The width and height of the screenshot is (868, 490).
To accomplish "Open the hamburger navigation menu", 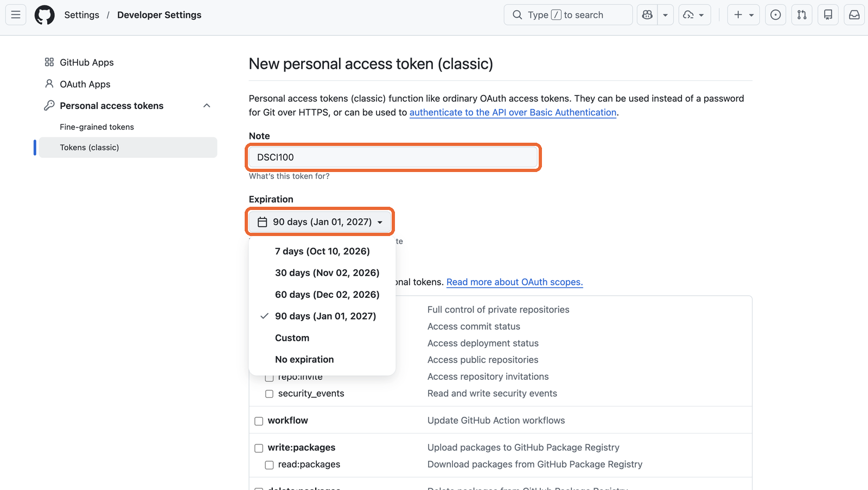I will coord(16,15).
